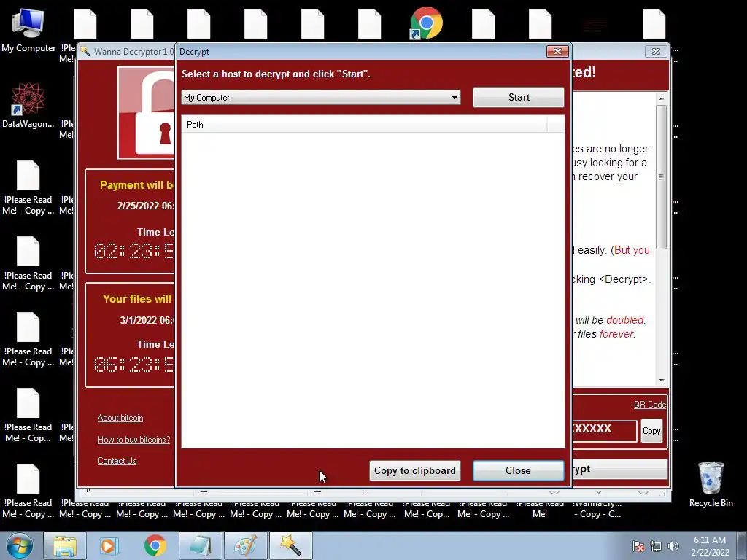Open the My Computer desktop icon
This screenshot has height=560, width=747.
point(28,30)
